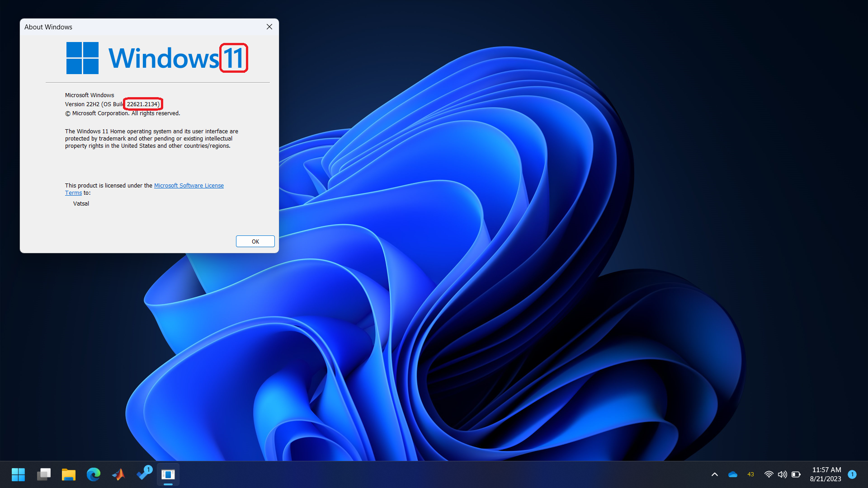Click the Windows 11 logo banner
The width and height of the screenshot is (868, 488).
pos(157,58)
